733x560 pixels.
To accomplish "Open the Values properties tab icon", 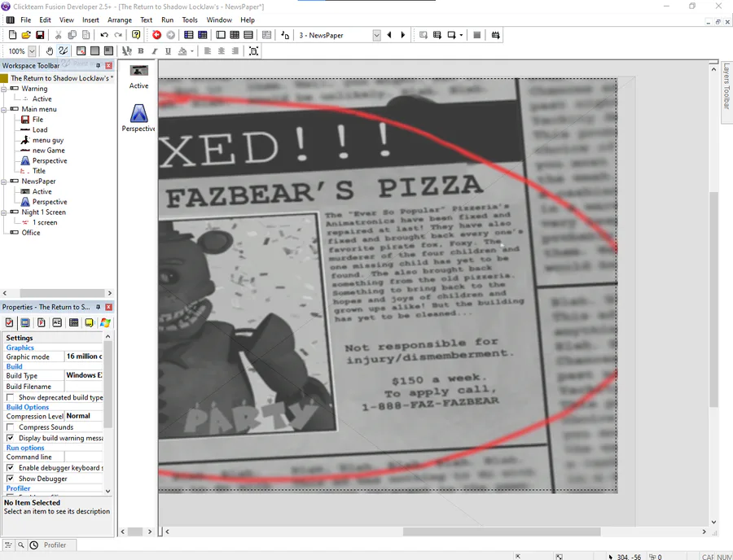I will point(57,323).
